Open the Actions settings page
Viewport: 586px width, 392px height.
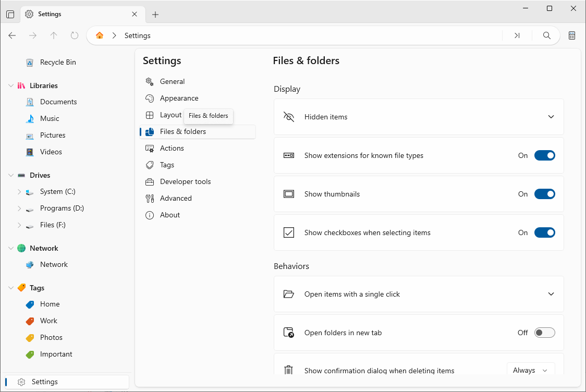click(197, 149)
